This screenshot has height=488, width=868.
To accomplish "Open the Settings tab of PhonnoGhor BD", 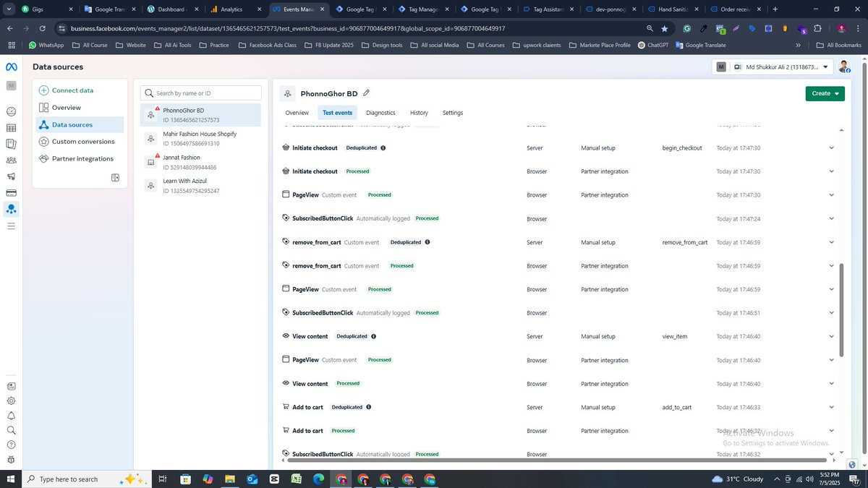I will tap(453, 113).
